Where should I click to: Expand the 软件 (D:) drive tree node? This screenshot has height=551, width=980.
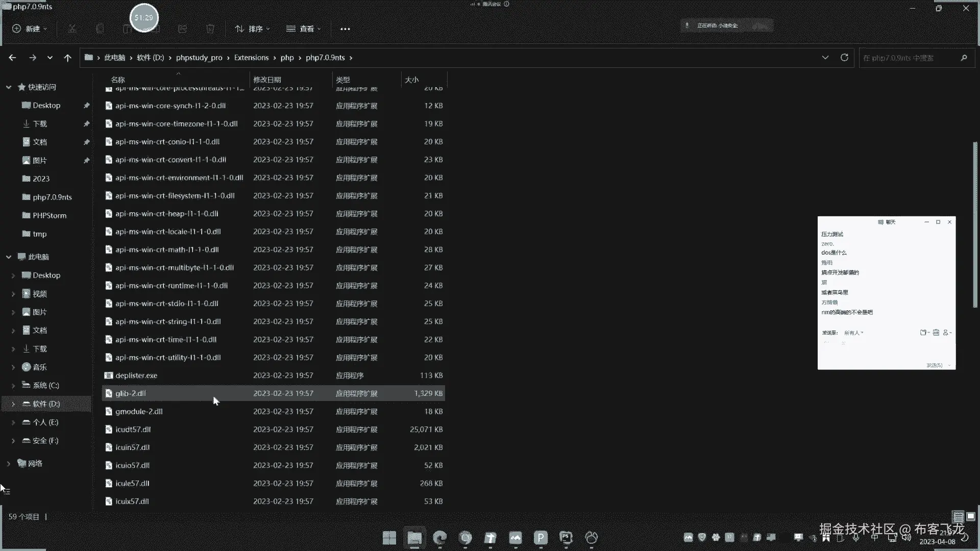pyautogui.click(x=13, y=404)
